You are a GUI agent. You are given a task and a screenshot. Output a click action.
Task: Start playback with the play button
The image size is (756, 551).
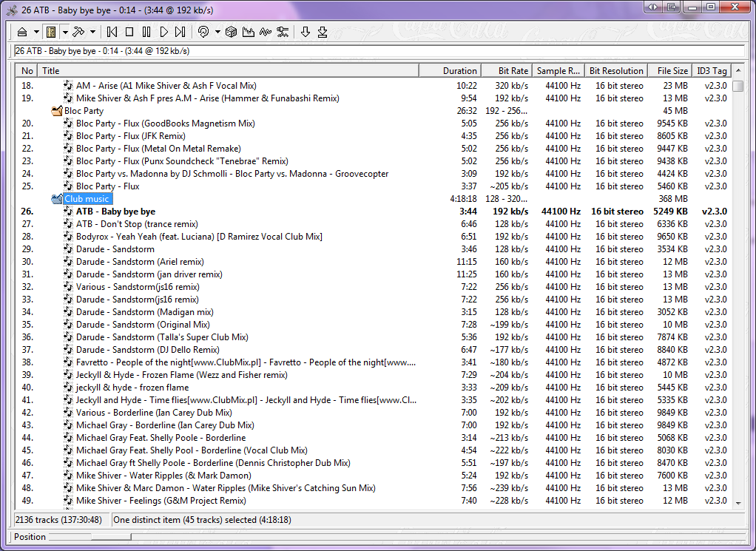pyautogui.click(x=164, y=32)
